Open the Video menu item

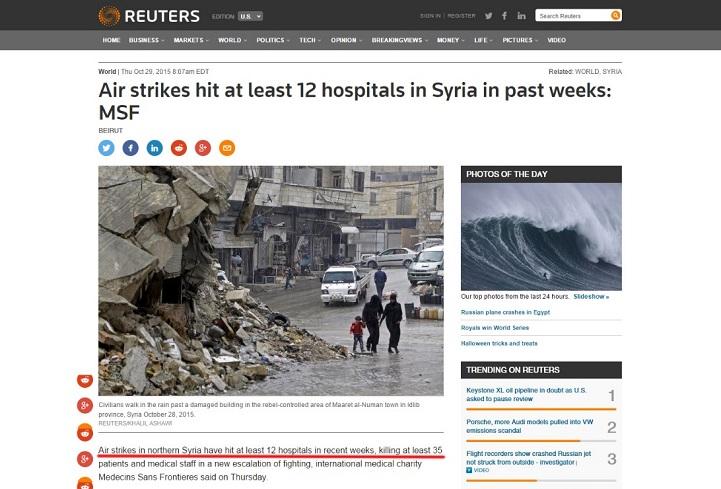click(x=556, y=40)
